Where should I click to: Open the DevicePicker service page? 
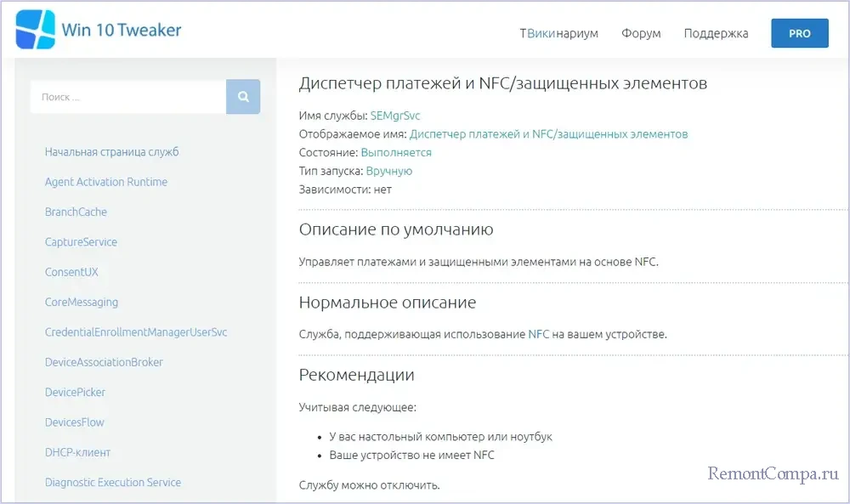pyautogui.click(x=75, y=392)
